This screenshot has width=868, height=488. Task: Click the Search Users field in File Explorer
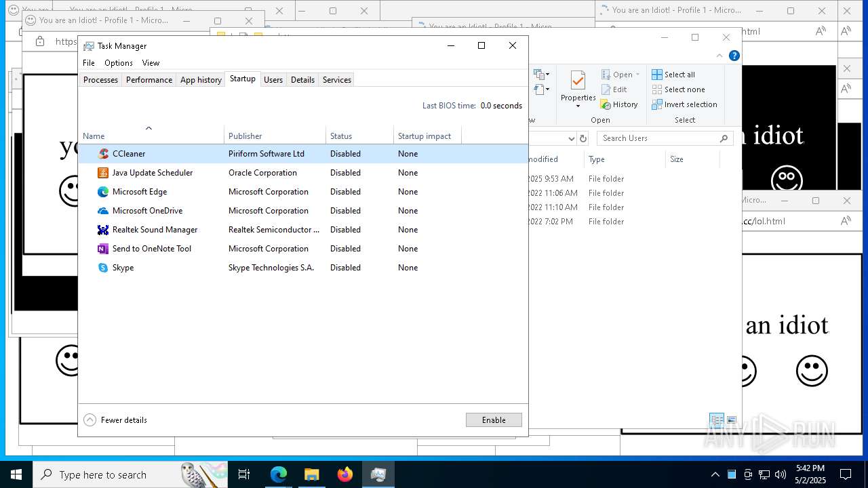tap(665, 138)
